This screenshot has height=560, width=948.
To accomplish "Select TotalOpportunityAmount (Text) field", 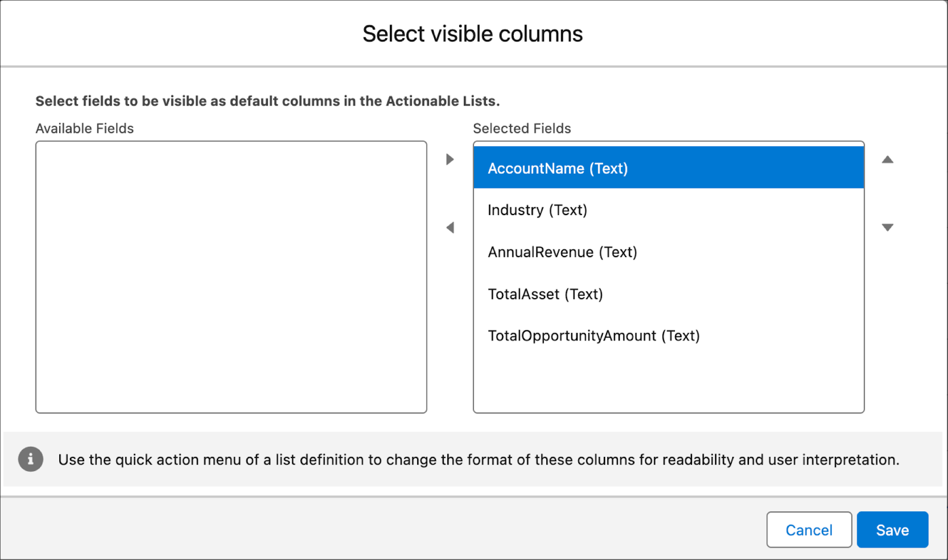I will (668, 336).
